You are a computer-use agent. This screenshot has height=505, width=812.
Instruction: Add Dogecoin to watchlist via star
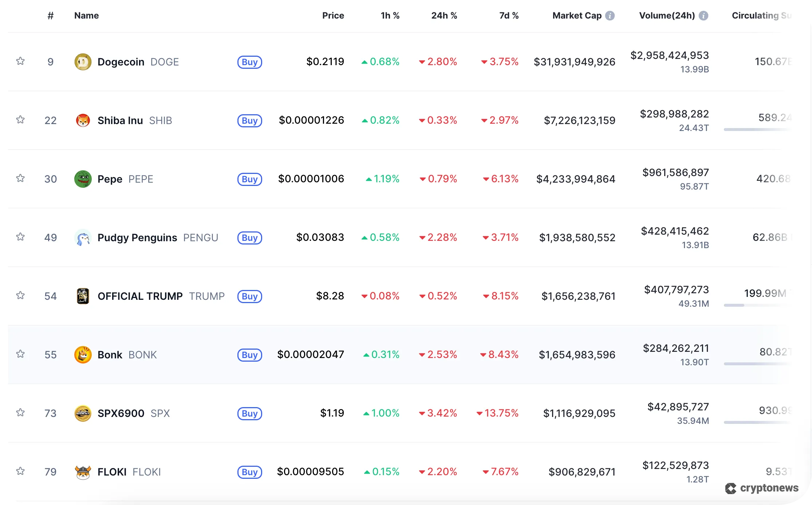[x=21, y=61]
